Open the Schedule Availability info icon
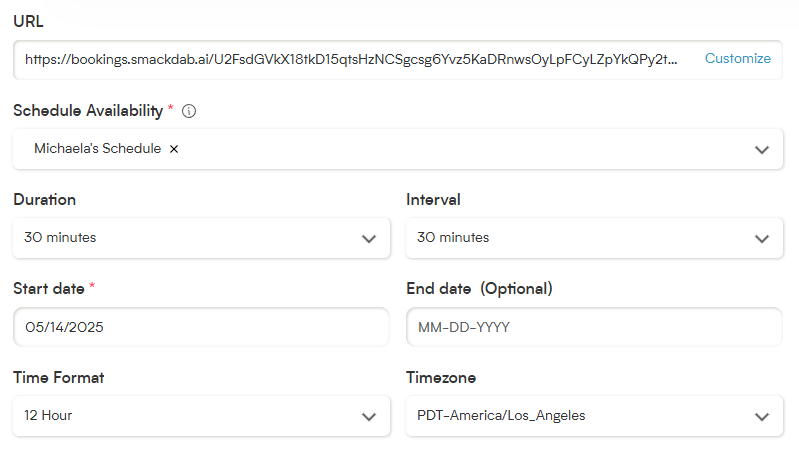 coord(189,111)
